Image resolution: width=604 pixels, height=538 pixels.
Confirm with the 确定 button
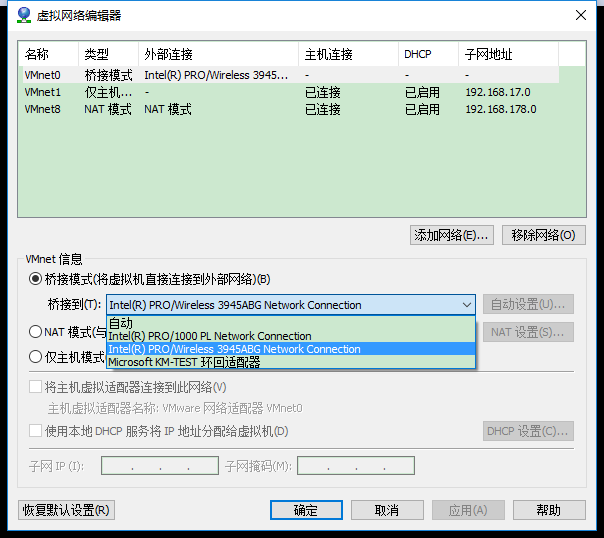(306, 510)
